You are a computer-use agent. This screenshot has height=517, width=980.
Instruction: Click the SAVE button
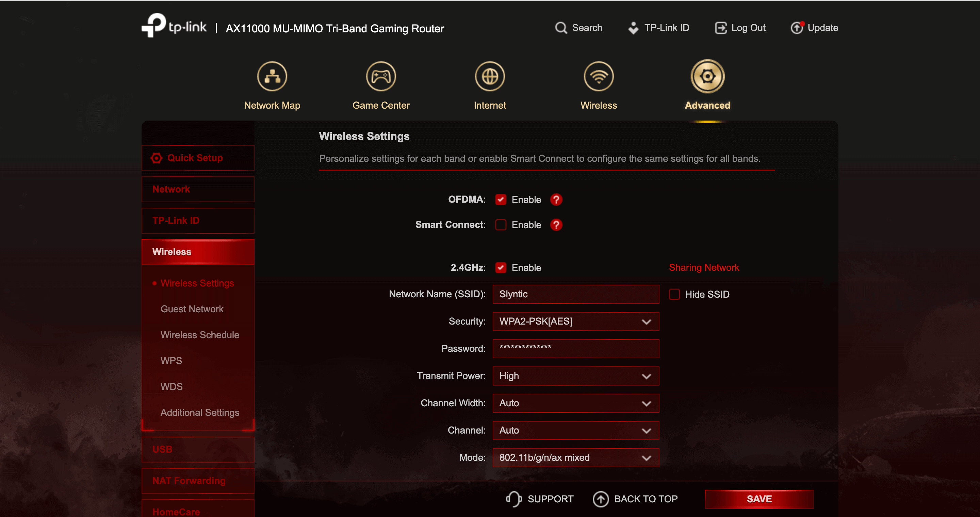pos(759,499)
